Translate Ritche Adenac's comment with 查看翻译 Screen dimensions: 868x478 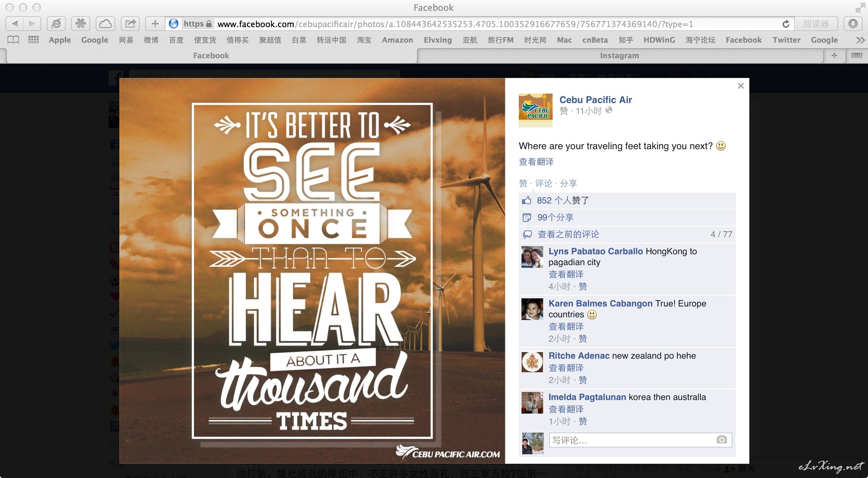point(566,368)
